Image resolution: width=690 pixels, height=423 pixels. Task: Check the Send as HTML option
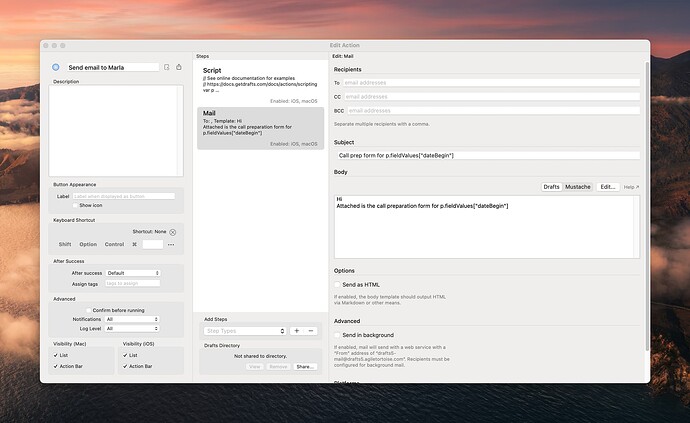click(338, 285)
